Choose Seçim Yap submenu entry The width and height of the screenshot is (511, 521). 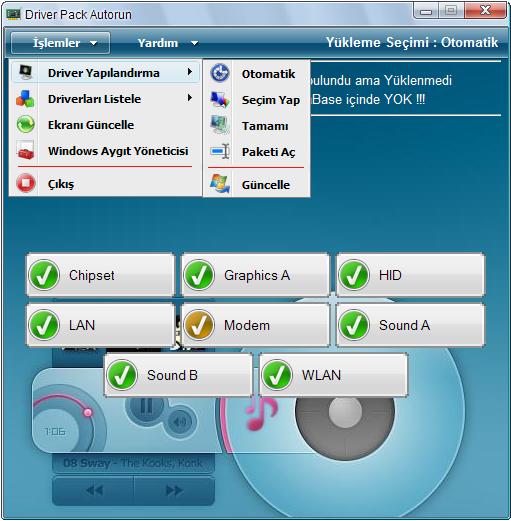(x=257, y=100)
